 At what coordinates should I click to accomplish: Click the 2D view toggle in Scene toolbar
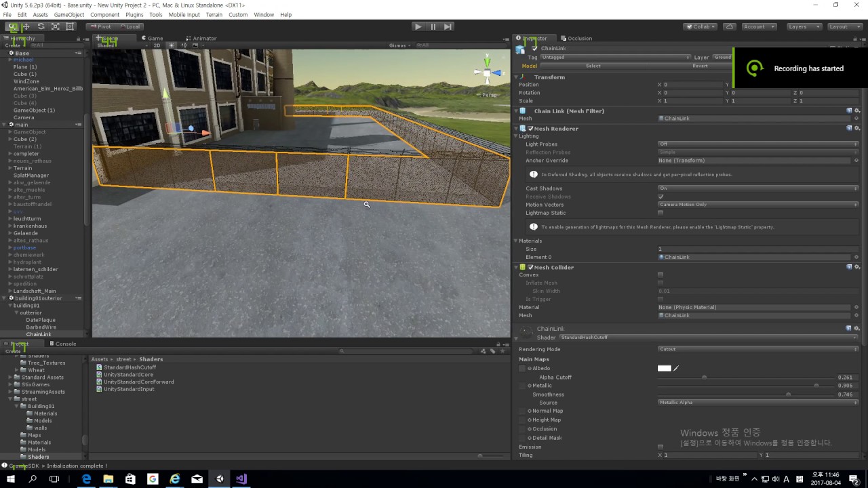coord(156,45)
